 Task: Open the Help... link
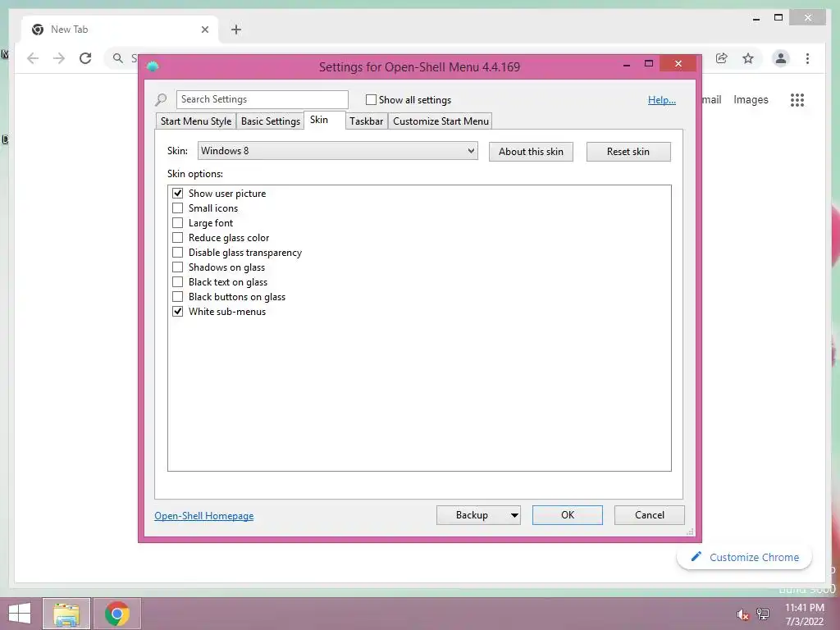pyautogui.click(x=662, y=99)
